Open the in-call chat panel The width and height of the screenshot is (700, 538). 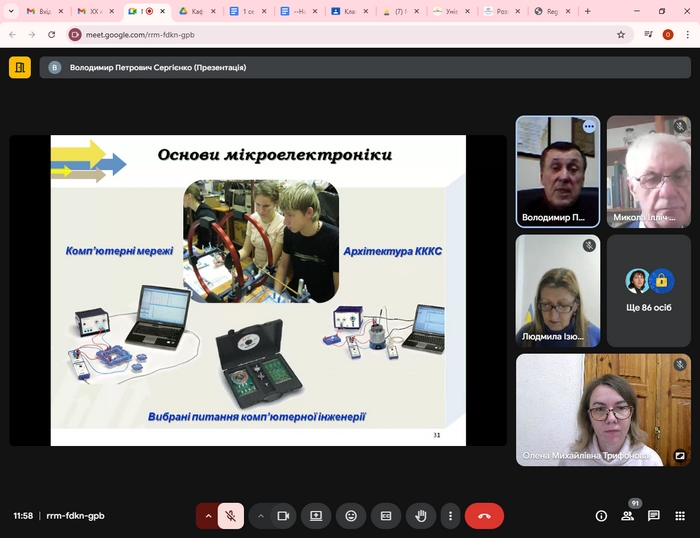click(x=654, y=516)
